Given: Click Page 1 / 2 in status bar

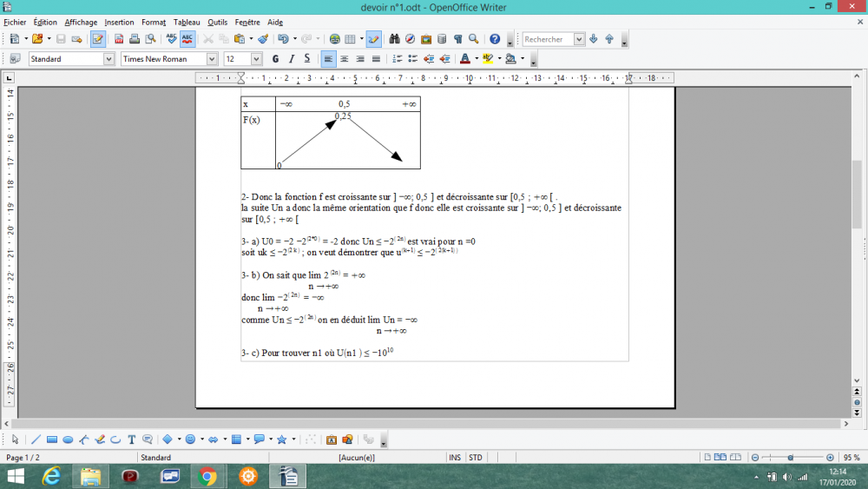Looking at the screenshot, I should 23,457.
